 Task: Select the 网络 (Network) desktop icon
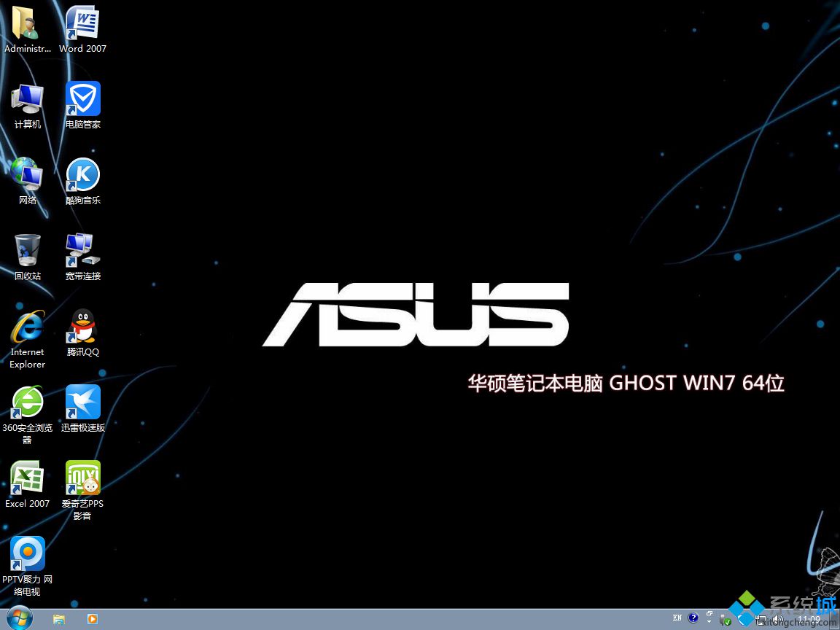tap(27, 181)
